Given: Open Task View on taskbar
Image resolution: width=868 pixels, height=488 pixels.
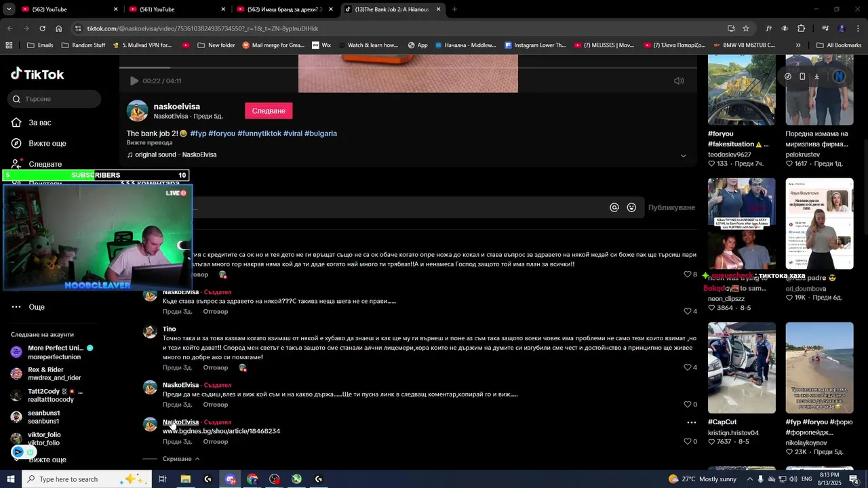Looking at the screenshot, I should click(163, 479).
